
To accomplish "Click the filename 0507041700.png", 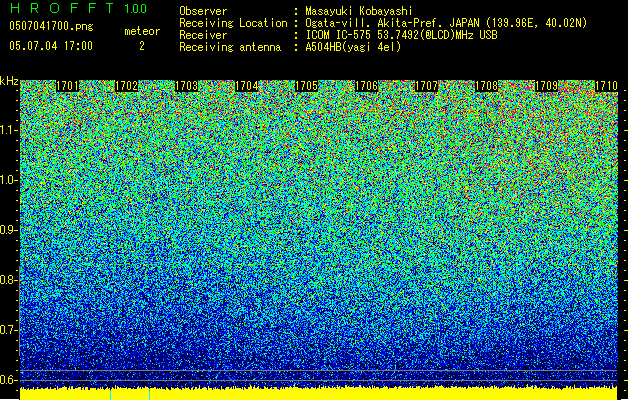I will (51, 27).
